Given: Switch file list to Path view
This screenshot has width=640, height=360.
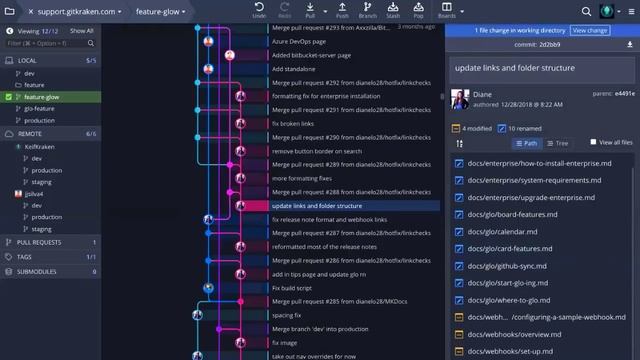Looking at the screenshot, I should coord(527,143).
